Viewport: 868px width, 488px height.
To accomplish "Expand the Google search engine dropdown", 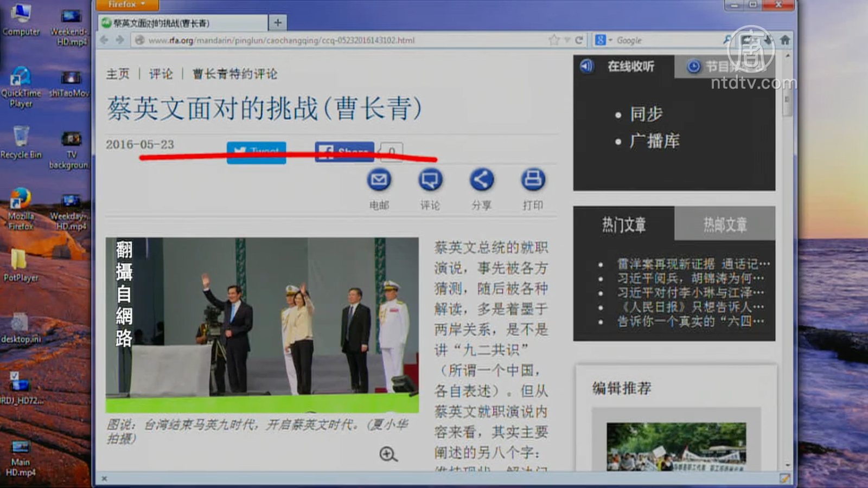I will pyautogui.click(x=603, y=40).
